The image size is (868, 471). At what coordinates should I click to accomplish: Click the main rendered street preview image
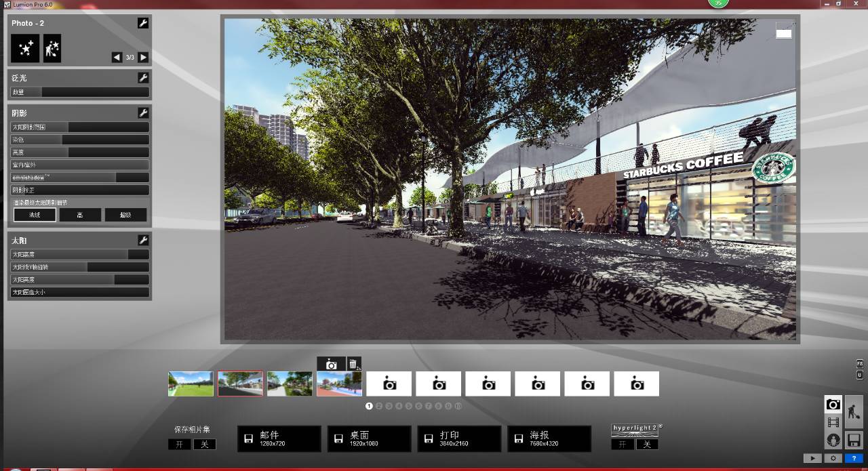coord(510,179)
